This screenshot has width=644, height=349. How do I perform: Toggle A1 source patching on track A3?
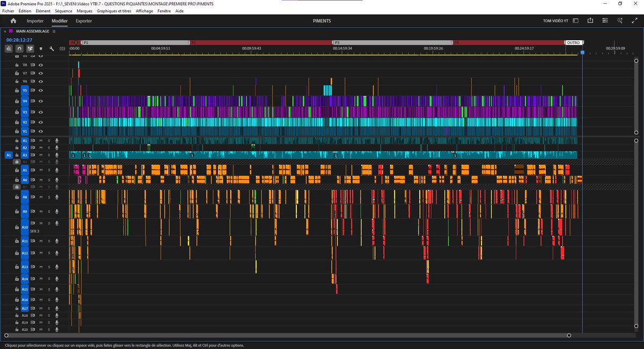[9, 155]
